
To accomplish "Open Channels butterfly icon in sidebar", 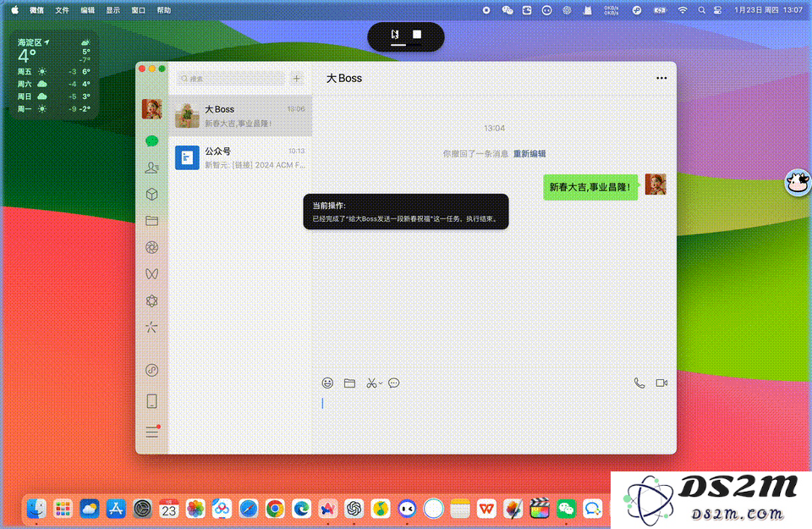I will pyautogui.click(x=151, y=274).
